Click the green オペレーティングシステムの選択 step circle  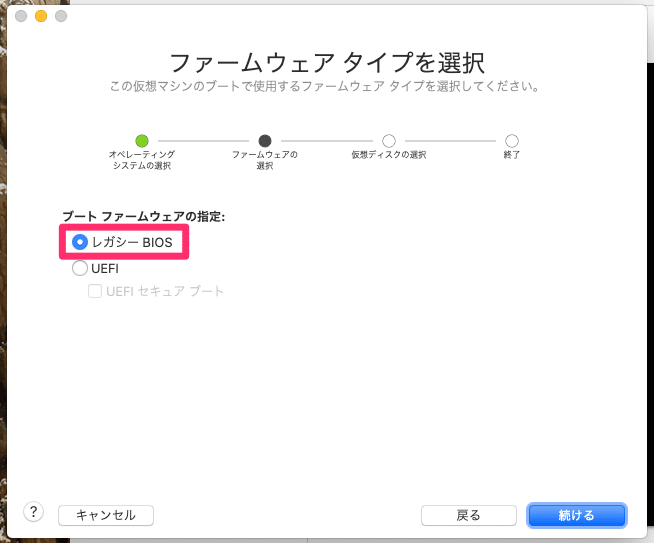click(x=142, y=141)
